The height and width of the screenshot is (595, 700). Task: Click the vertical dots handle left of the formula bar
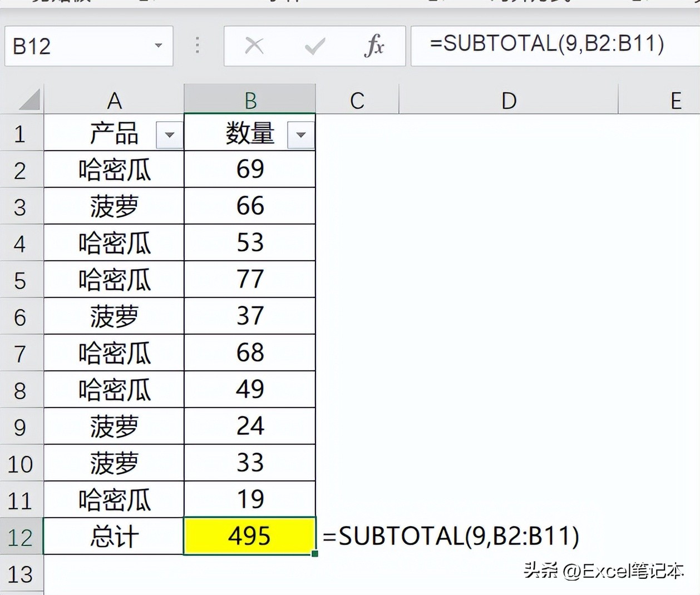click(197, 46)
